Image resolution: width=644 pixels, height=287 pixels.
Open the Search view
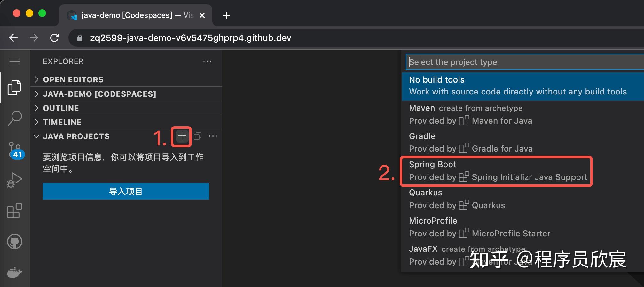(x=15, y=118)
